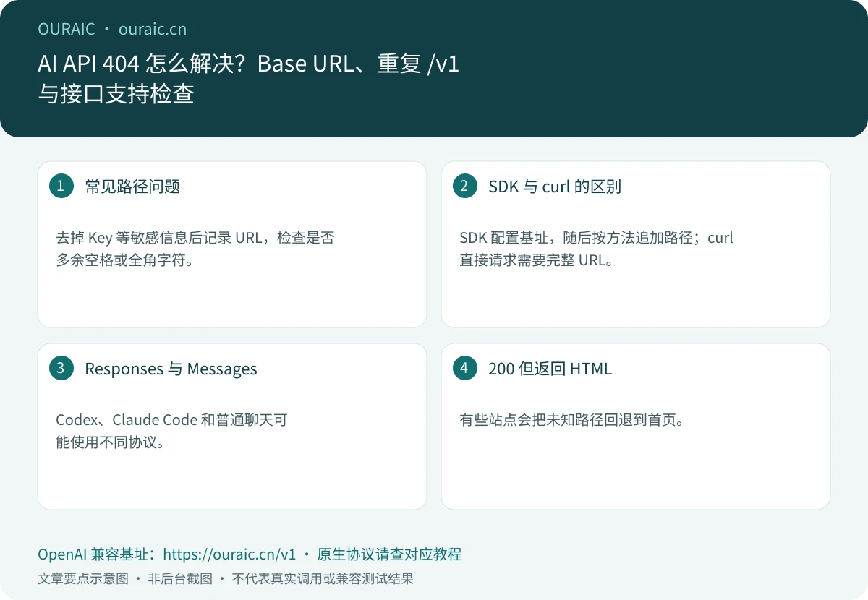Click the text "多余空格或全角字符。"
868x600 pixels.
[x=124, y=260]
